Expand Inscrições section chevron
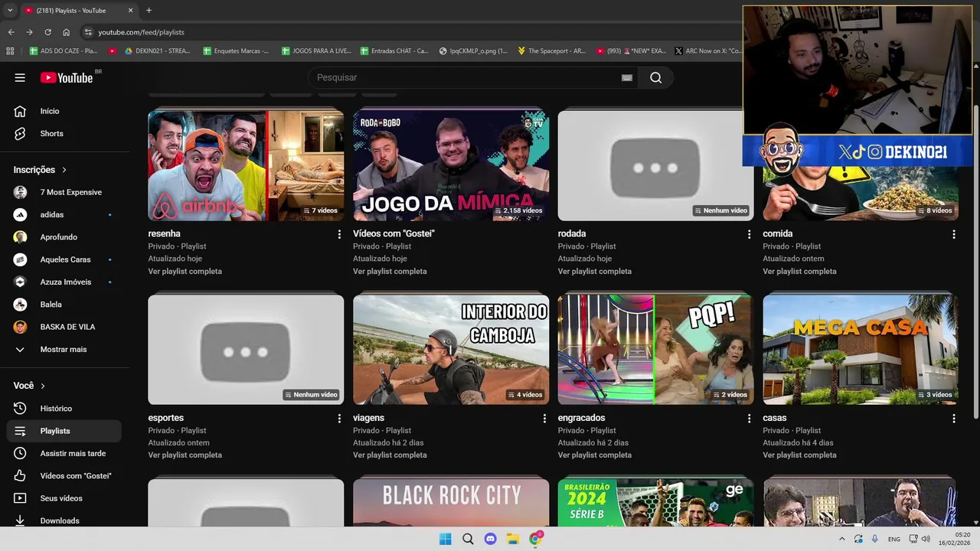This screenshot has height=551, width=980. [x=64, y=170]
